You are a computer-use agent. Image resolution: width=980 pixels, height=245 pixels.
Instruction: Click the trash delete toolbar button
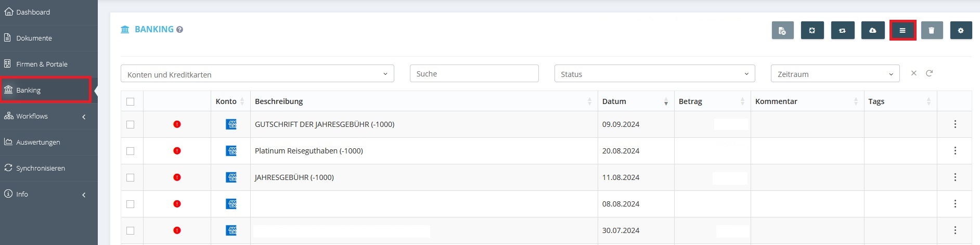932,31
